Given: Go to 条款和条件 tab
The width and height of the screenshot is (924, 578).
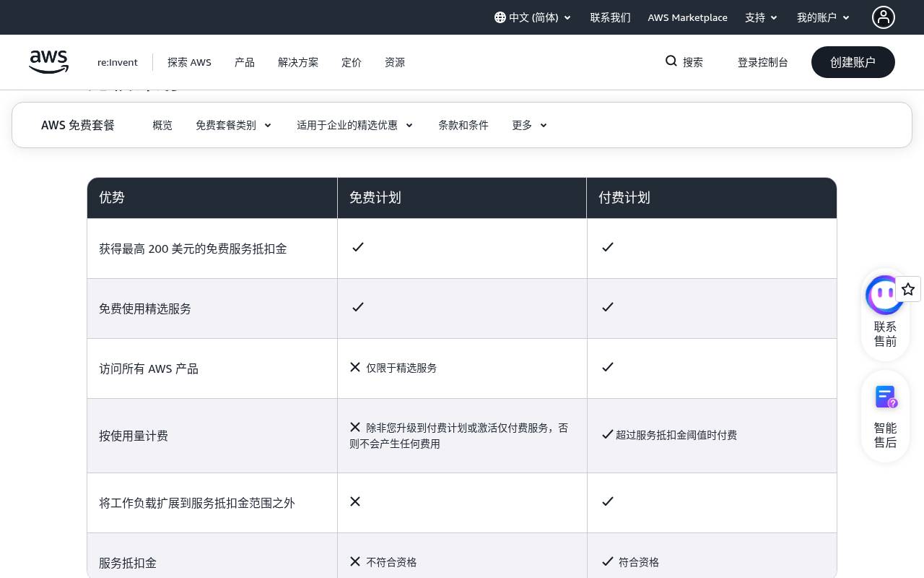Looking at the screenshot, I should coord(463,125).
